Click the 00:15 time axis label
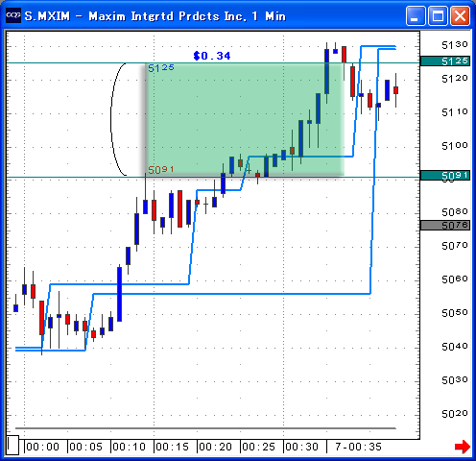This screenshot has width=476, height=461. coord(172,447)
